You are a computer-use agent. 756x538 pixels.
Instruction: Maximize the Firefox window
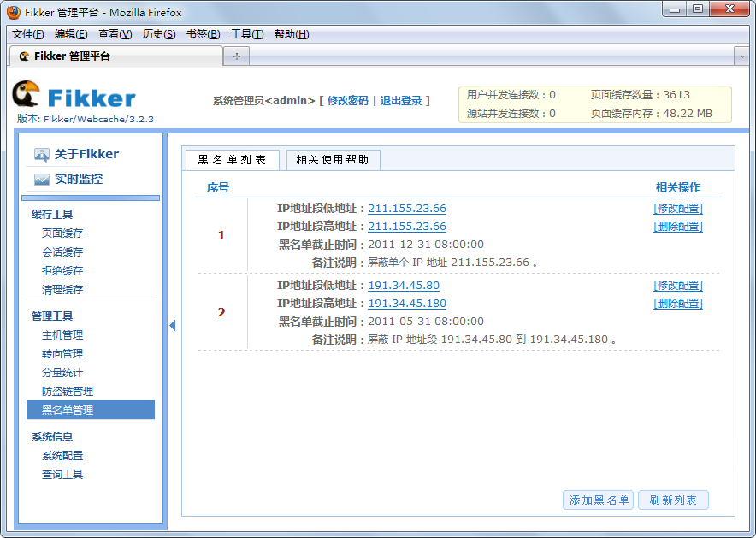click(x=698, y=9)
